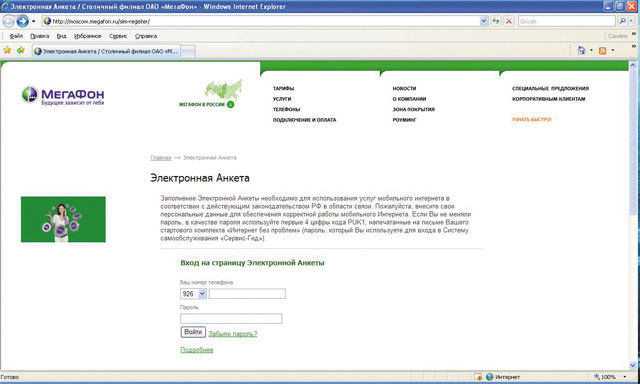Follow the Забыли пароль? link
The width and height of the screenshot is (640, 384).
[x=233, y=334]
